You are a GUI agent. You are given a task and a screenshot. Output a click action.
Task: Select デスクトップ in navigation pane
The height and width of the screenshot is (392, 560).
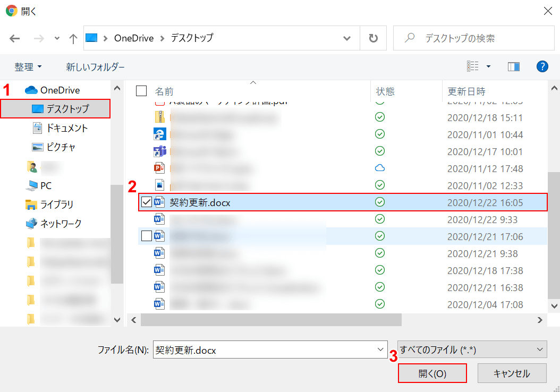(55, 108)
